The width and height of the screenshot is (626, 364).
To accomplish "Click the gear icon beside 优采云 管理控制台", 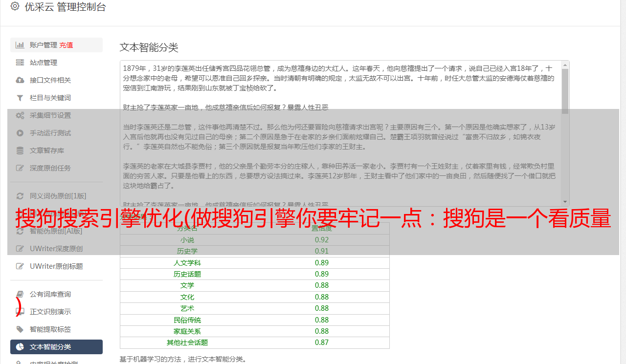I will pos(15,7).
